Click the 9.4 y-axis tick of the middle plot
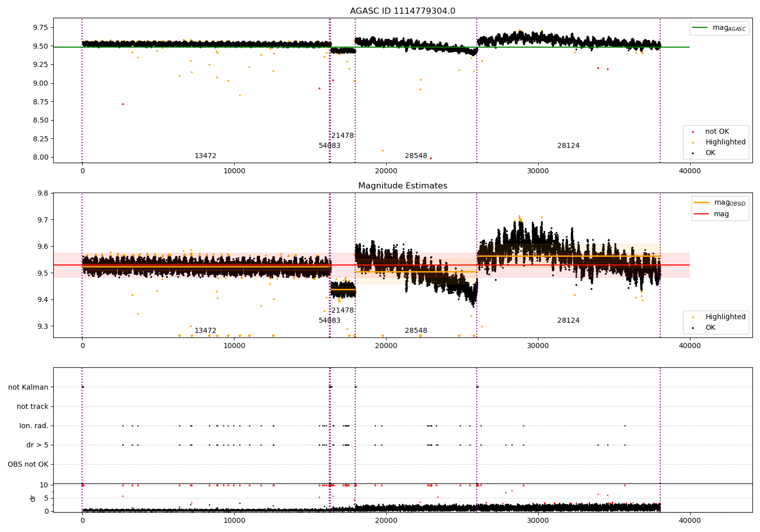760x532 pixels. (43, 299)
